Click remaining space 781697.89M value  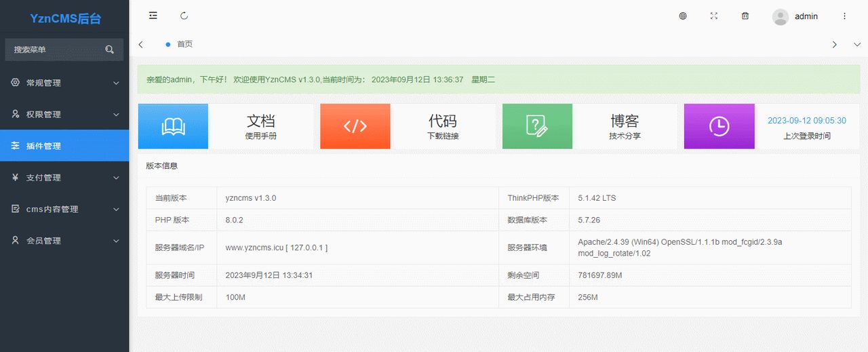pyautogui.click(x=600, y=275)
